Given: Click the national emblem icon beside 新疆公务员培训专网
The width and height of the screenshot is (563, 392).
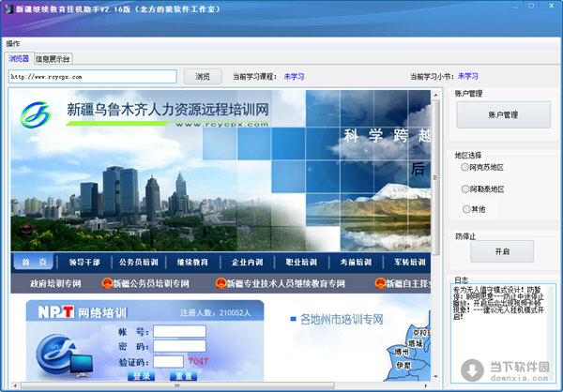Looking at the screenshot, I should (x=107, y=283).
